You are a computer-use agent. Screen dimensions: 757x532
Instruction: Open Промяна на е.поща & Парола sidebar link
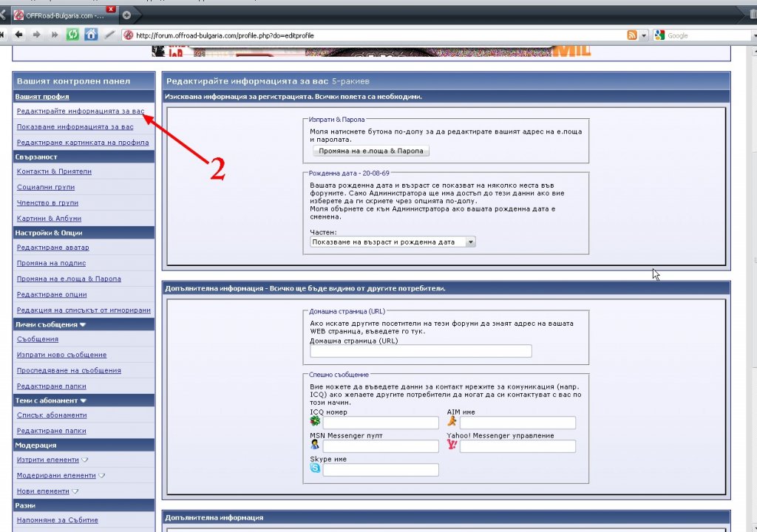[x=69, y=279]
